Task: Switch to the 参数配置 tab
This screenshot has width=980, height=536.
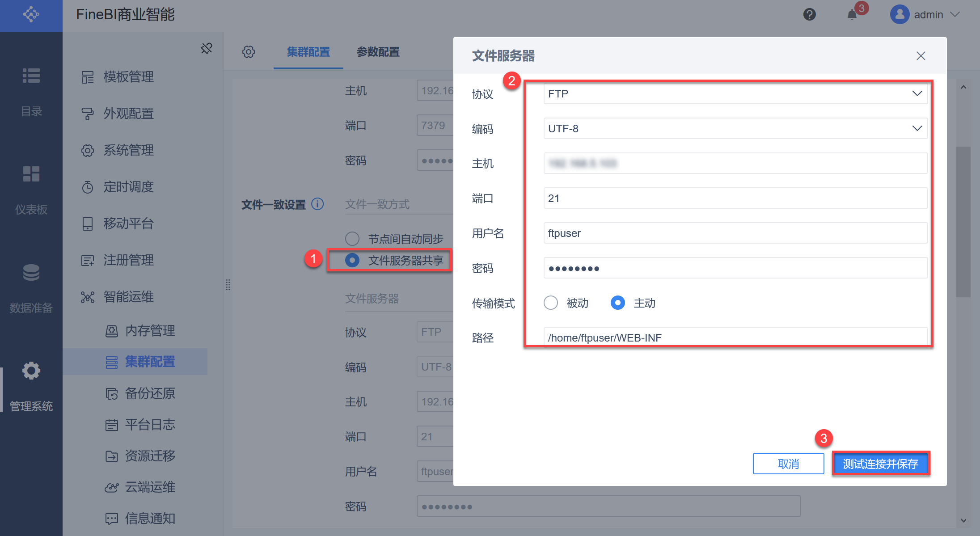Action: [378, 52]
